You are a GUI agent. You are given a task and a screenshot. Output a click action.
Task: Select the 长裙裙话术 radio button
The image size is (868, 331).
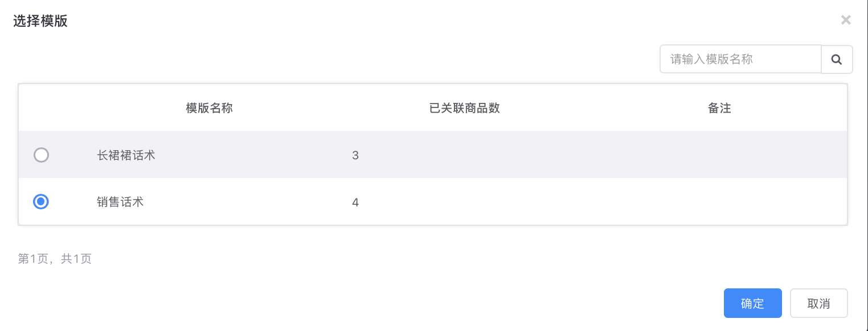click(x=41, y=155)
